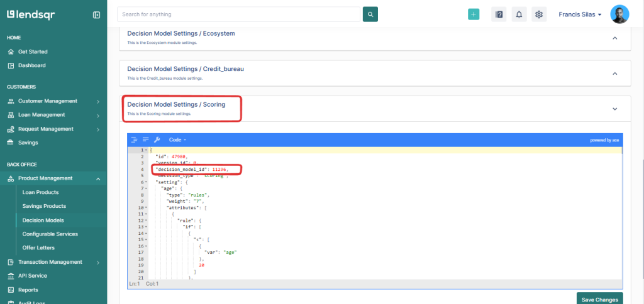
Task: Click the wrench repair icon in editor
Action: point(157,139)
